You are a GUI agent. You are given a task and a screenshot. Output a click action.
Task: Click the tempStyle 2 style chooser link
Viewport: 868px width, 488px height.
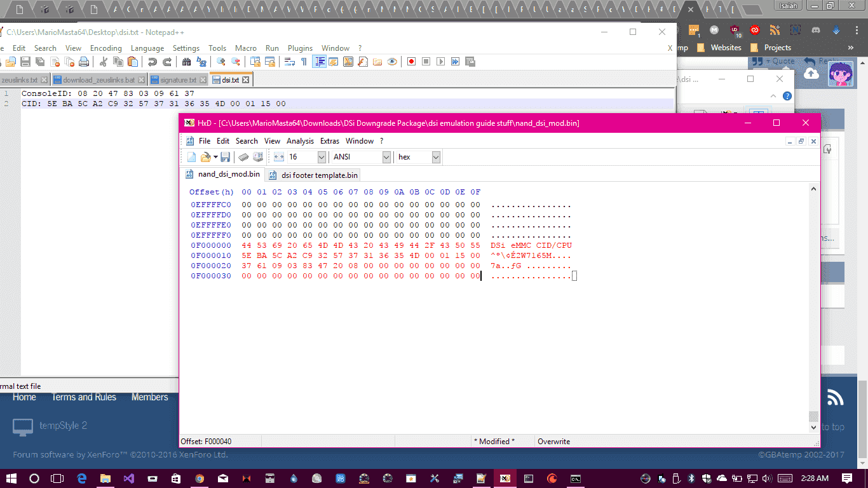pyautogui.click(x=50, y=426)
